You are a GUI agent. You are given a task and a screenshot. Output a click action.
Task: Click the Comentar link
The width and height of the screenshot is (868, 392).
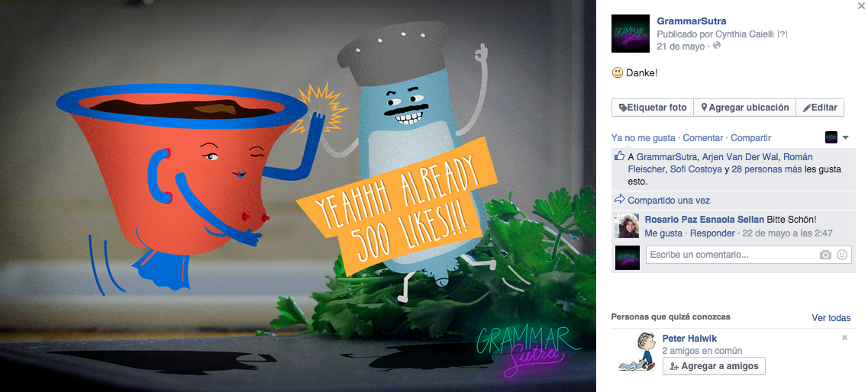703,138
